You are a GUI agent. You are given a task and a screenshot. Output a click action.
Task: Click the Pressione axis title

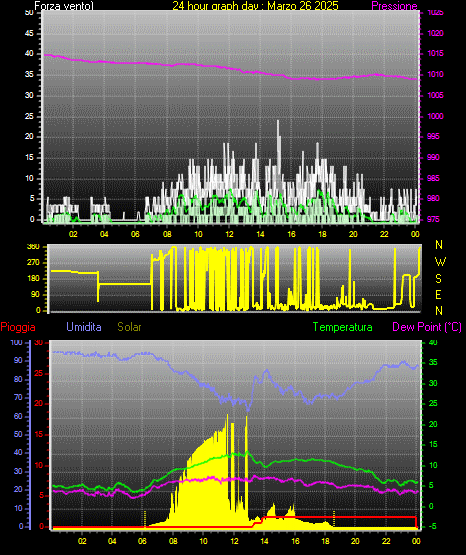point(394,6)
